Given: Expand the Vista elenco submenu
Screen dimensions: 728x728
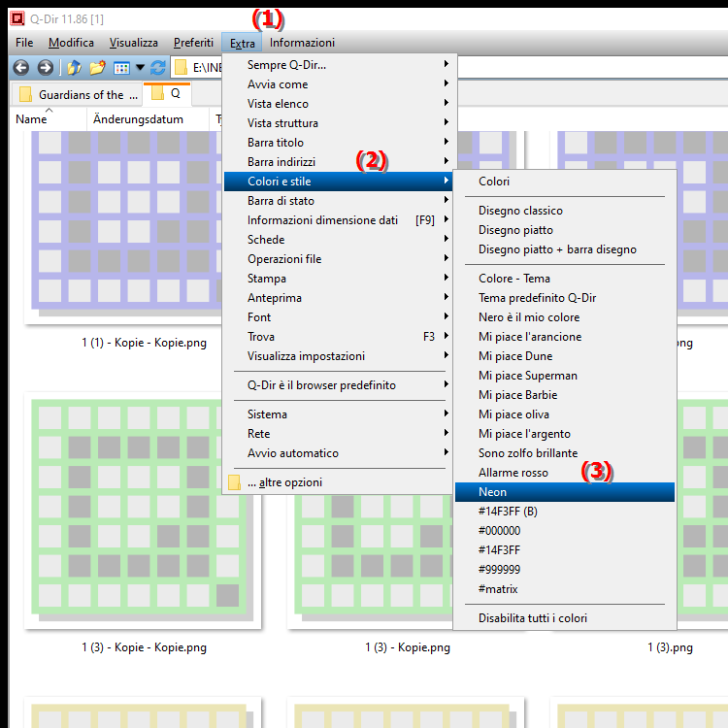Looking at the screenshot, I should pyautogui.click(x=339, y=104).
